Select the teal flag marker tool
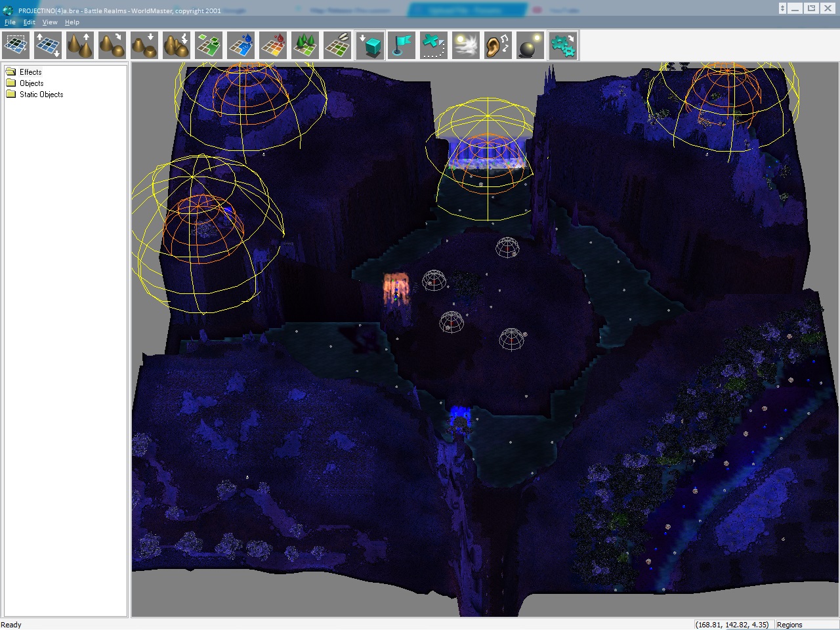The width and height of the screenshot is (840, 630). [402, 45]
